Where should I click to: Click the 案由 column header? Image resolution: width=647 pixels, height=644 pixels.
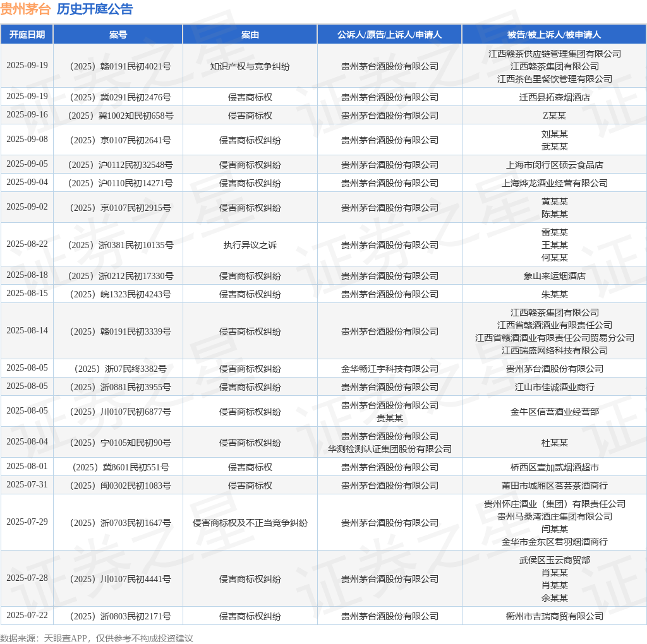(x=250, y=35)
